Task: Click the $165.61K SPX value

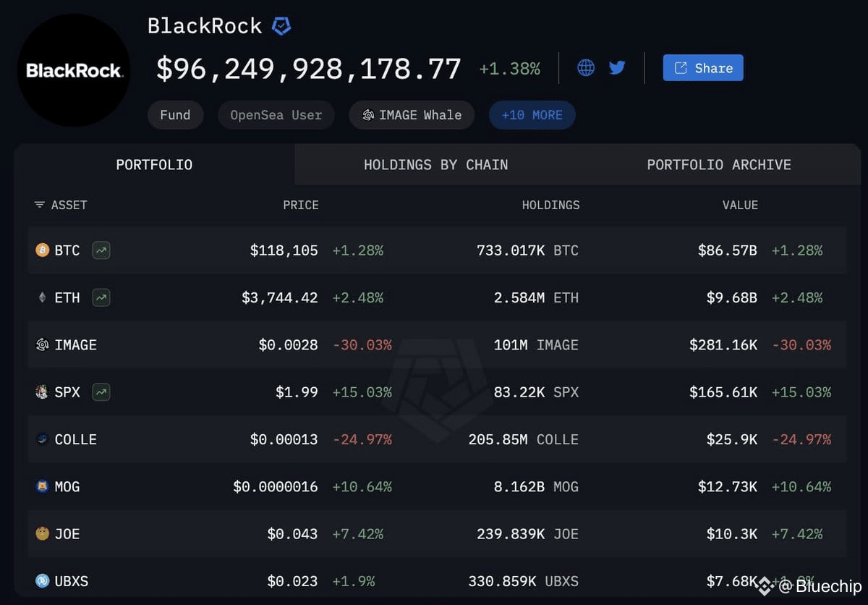Action: (x=723, y=392)
